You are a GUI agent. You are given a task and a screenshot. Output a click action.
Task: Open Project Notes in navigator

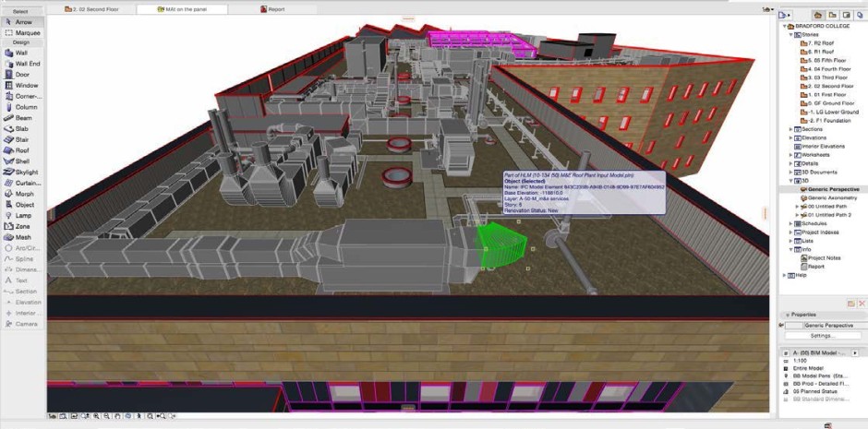[826, 258]
